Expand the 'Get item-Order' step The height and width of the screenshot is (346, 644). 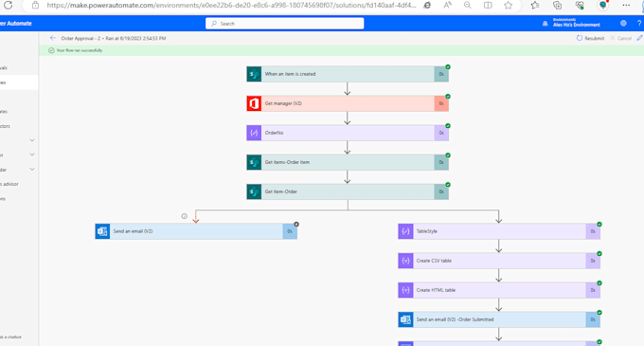coord(348,191)
